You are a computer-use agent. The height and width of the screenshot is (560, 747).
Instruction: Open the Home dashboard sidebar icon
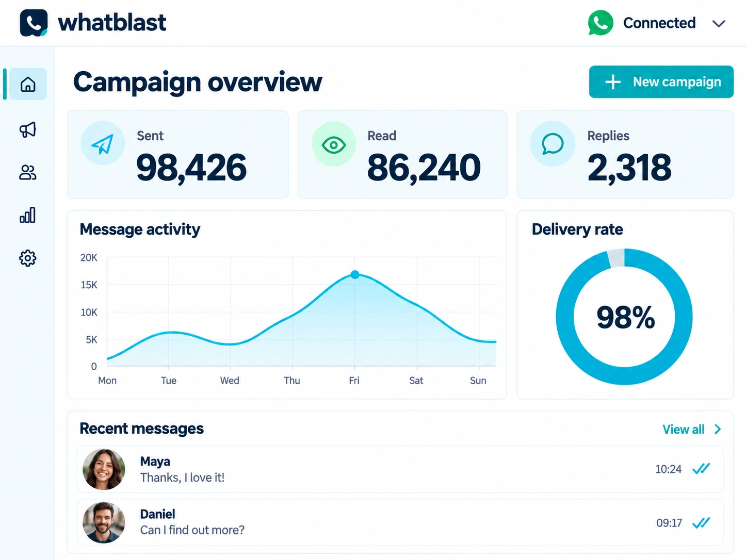(x=28, y=84)
